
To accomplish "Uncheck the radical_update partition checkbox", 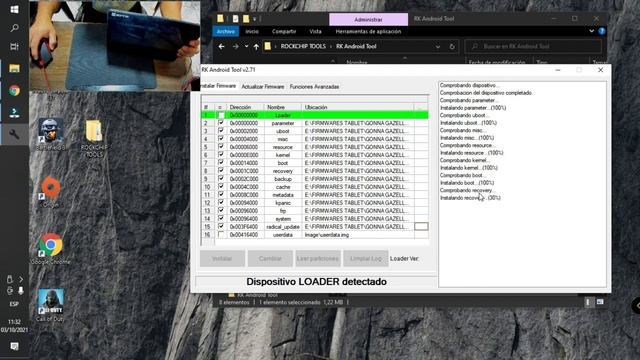I will click(221, 227).
